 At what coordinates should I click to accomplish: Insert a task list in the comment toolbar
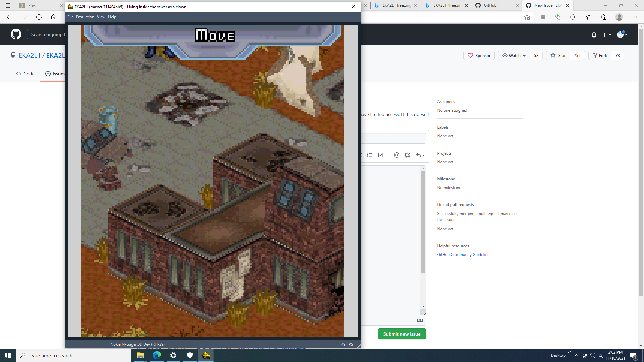click(381, 155)
